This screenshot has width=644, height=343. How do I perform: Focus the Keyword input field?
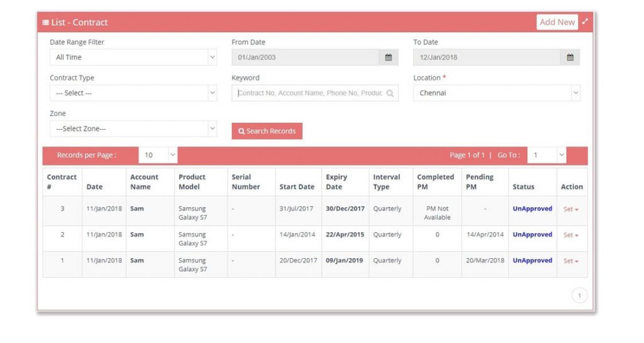(309, 93)
